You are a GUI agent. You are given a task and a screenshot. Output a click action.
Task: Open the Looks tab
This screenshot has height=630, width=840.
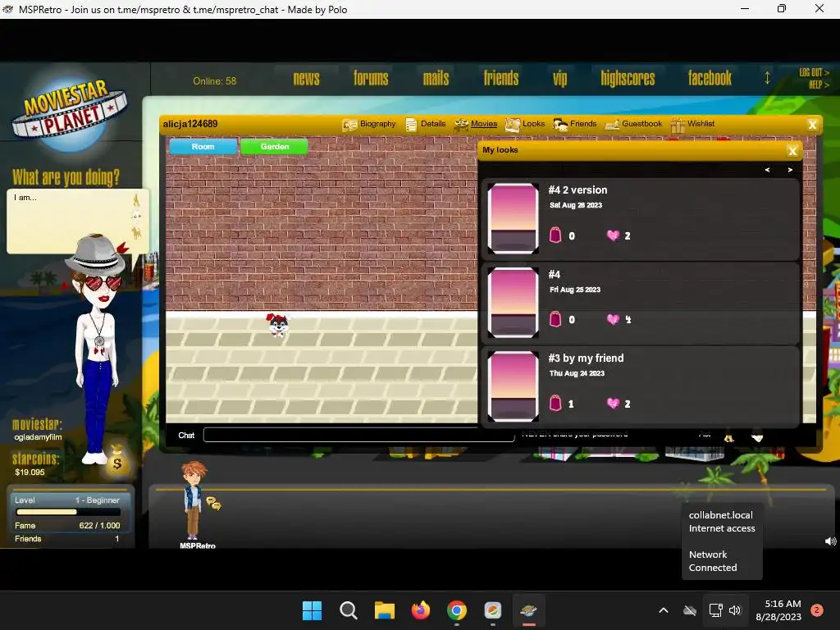click(x=525, y=125)
